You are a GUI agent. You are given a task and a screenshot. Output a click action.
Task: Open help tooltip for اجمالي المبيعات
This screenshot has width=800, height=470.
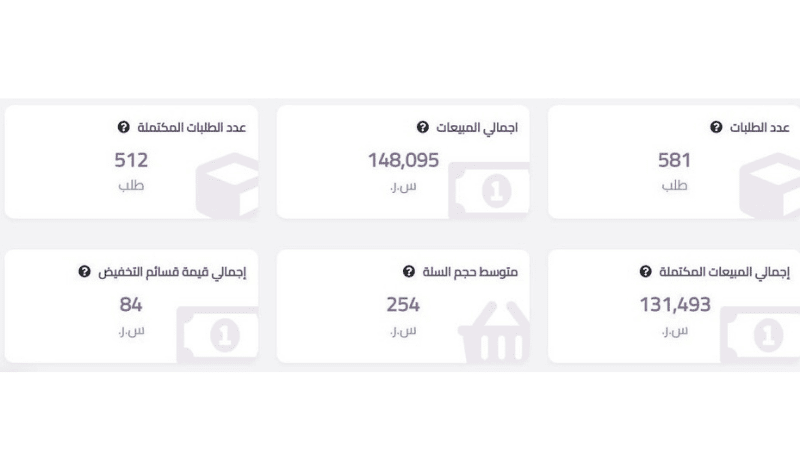coord(422,127)
